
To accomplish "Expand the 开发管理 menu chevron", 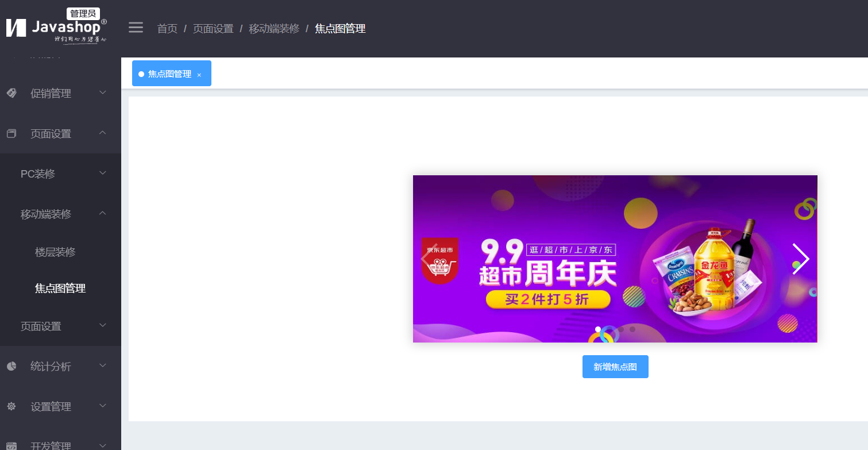I will click(103, 445).
